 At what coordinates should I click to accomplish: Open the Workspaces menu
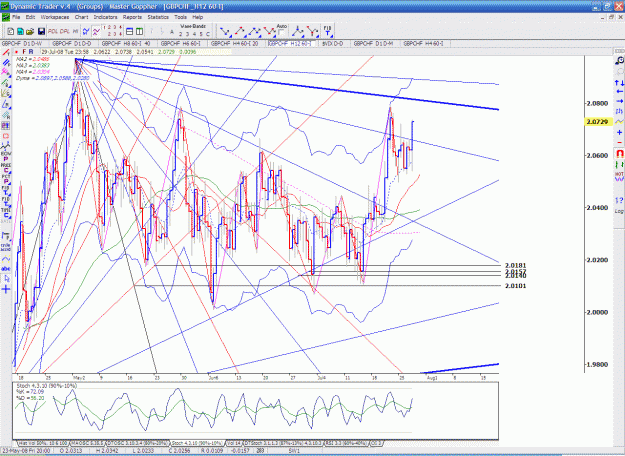[55, 17]
